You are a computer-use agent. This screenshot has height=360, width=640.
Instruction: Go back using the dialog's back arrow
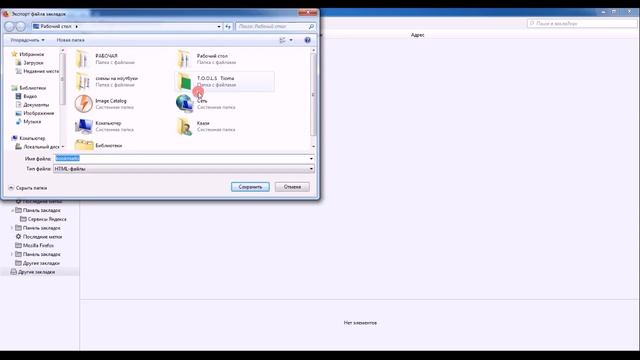[x=9, y=27]
